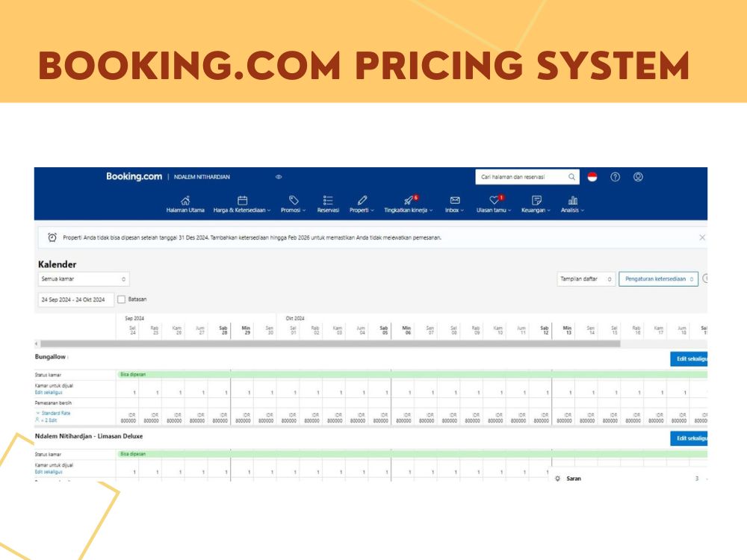Click the alarm clock notice icon

[x=52, y=237]
